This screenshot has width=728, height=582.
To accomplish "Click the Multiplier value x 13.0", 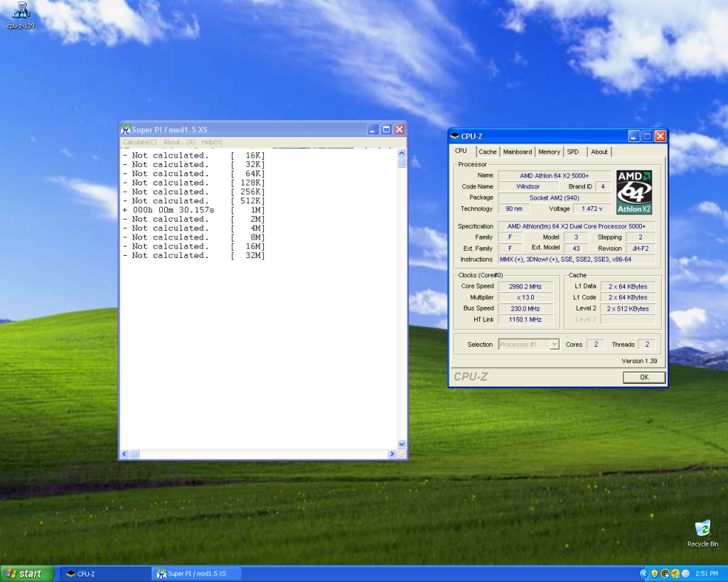I will [x=525, y=298].
